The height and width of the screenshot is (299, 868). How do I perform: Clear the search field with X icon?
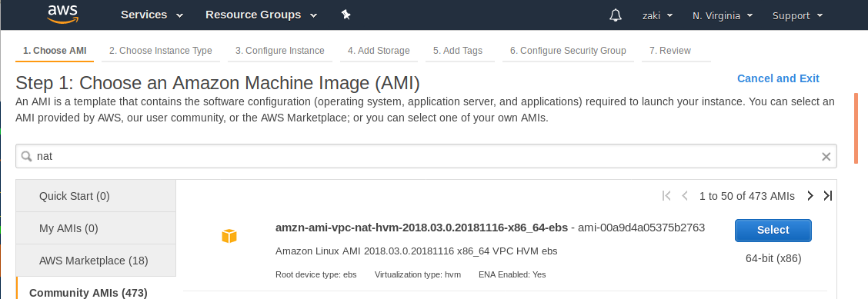click(826, 157)
